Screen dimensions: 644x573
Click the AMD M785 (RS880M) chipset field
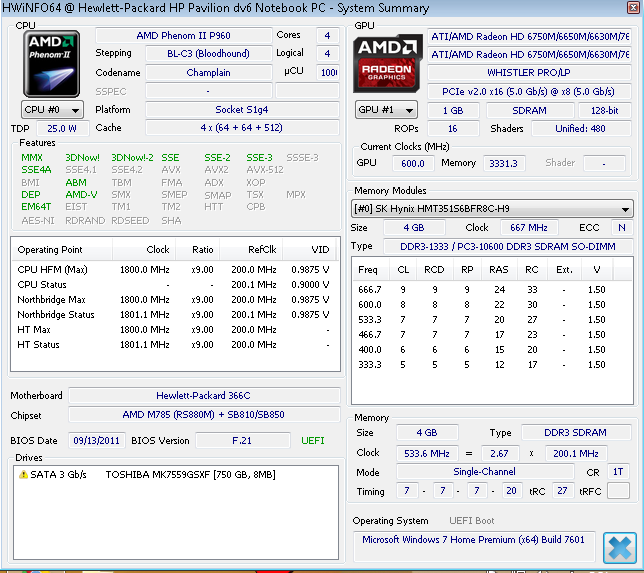204,415
